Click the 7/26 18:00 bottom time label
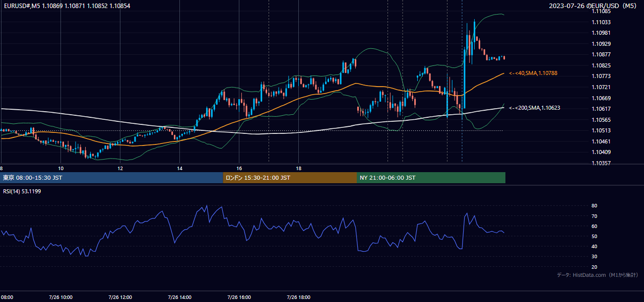 pyautogui.click(x=299, y=297)
